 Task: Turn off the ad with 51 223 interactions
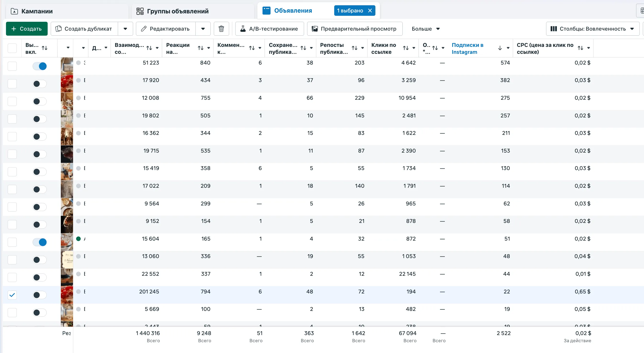pos(40,66)
